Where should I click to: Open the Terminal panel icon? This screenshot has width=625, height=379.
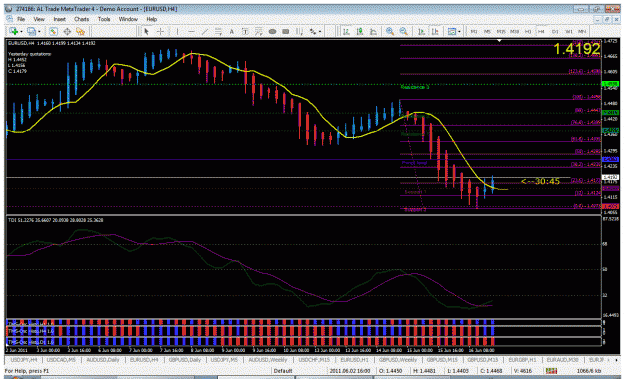[81, 31]
